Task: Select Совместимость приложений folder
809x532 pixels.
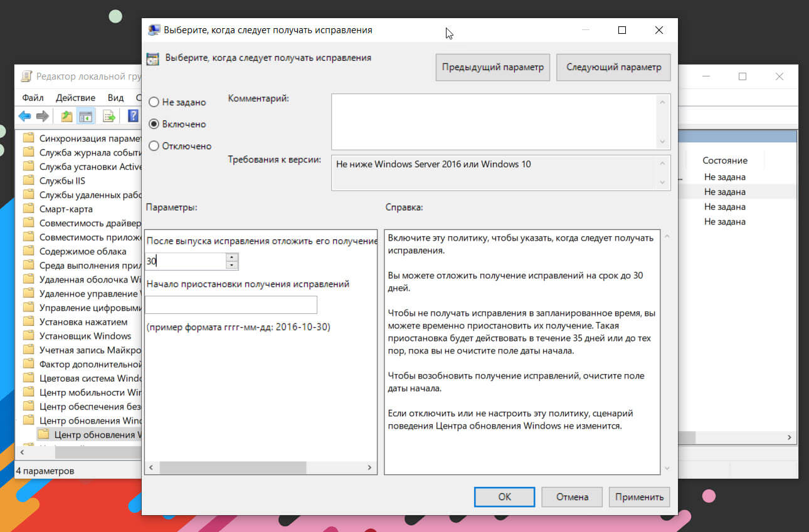Action: click(82, 237)
